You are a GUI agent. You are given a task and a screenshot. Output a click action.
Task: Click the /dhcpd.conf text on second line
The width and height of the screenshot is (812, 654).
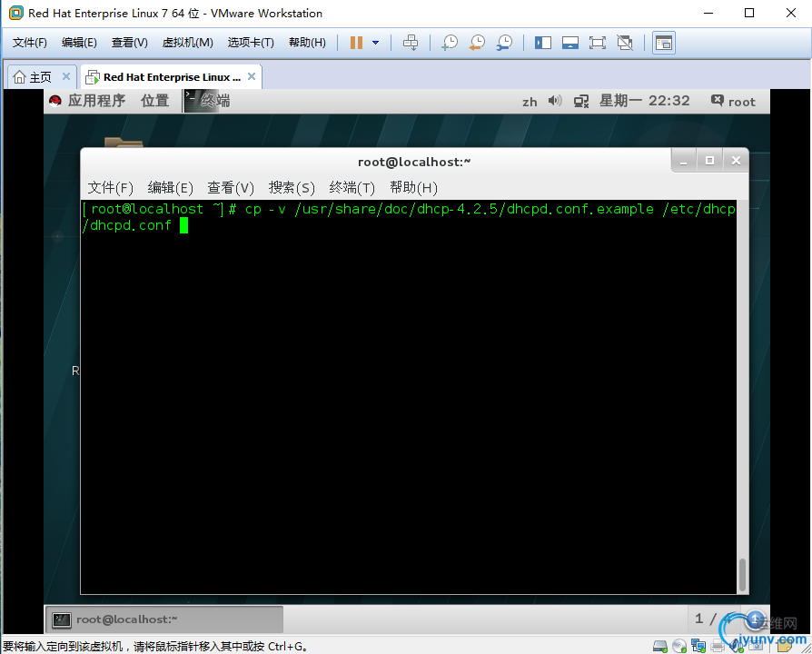pos(127,226)
